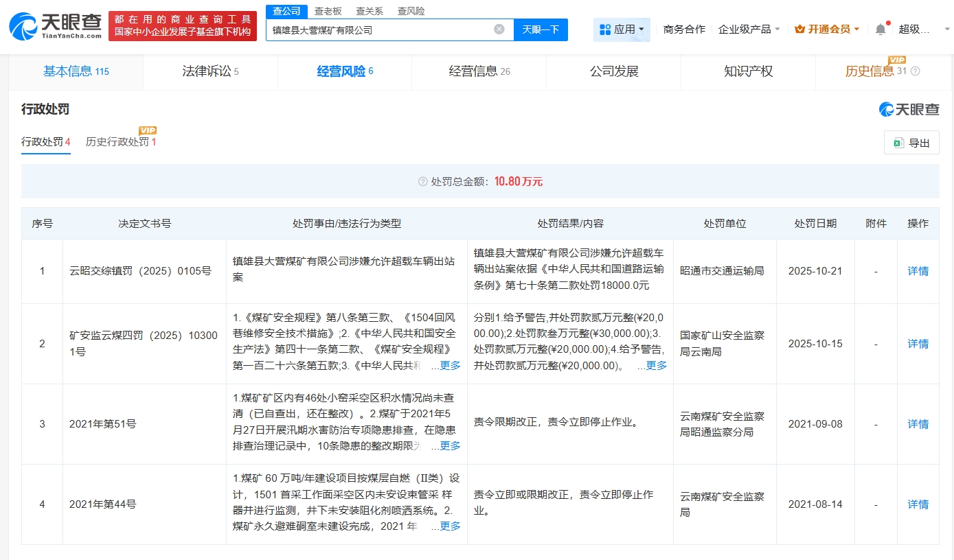This screenshot has height=560, width=954.
Task: Click the Excel icon on 导出 button
Action: tap(898, 143)
